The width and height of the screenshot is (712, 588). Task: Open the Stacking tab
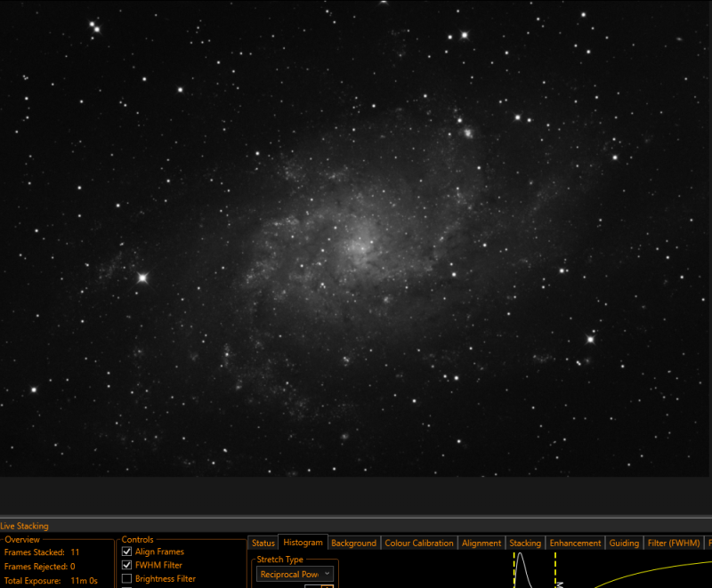click(x=525, y=544)
